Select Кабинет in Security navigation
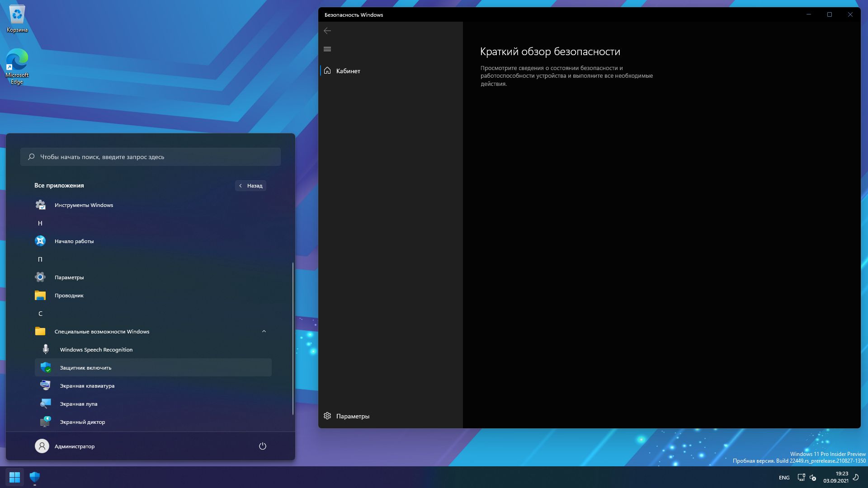 348,71
